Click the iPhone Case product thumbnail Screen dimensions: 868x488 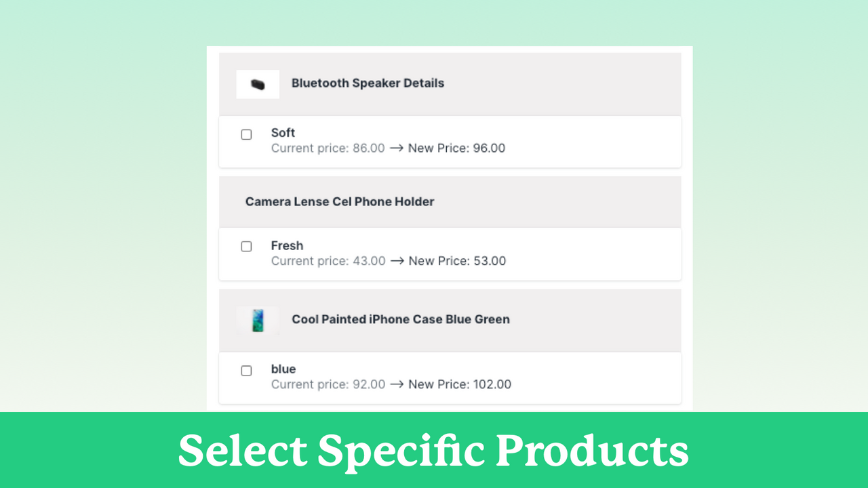pyautogui.click(x=258, y=319)
